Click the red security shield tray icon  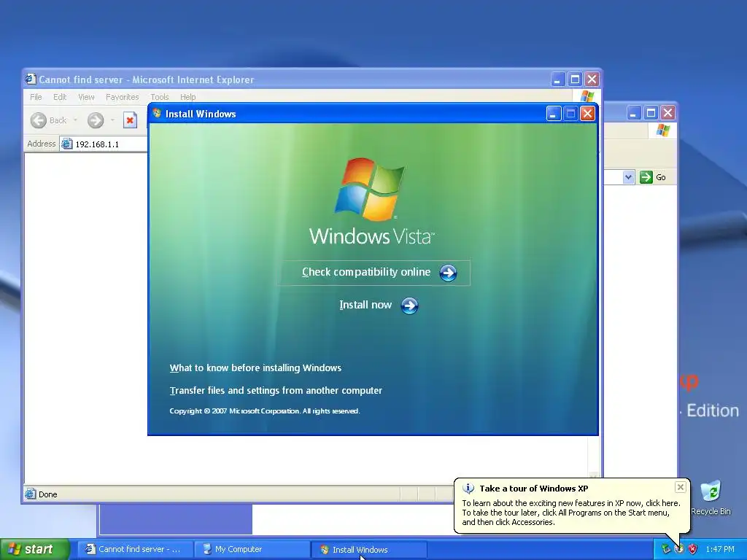[x=693, y=549]
